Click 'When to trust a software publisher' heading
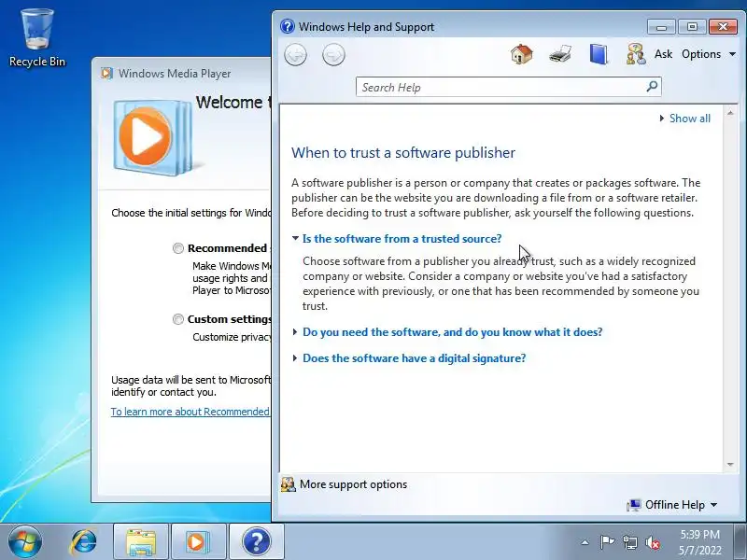Image resolution: width=747 pixels, height=560 pixels. coord(403,152)
